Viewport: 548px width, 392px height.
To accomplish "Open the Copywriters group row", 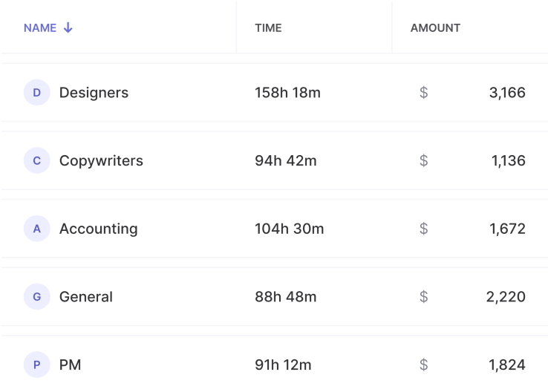I will pos(101,161).
